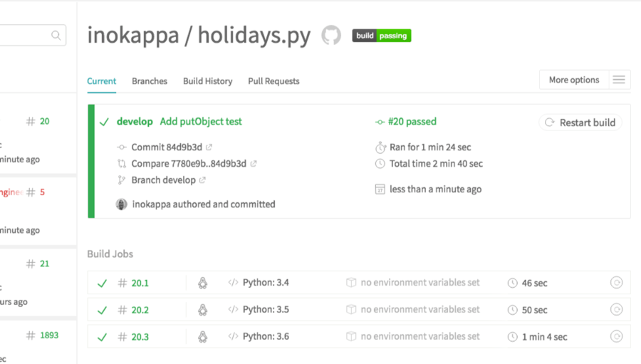Open the GitHub repository icon
The image size is (641, 364).
[331, 35]
